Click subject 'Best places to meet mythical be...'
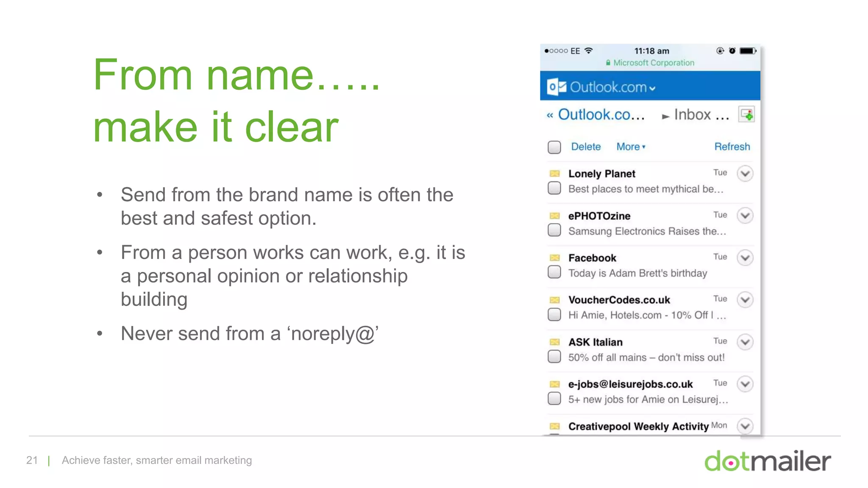The width and height of the screenshot is (868, 488). (645, 189)
